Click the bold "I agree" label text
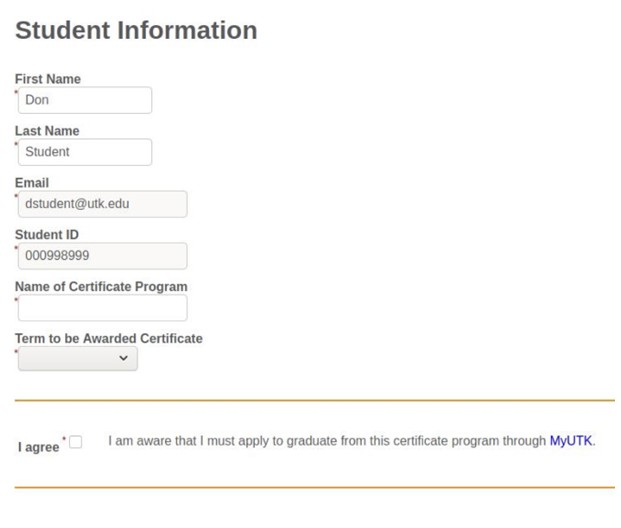Screen dimensions: 621x528 (x=39, y=447)
